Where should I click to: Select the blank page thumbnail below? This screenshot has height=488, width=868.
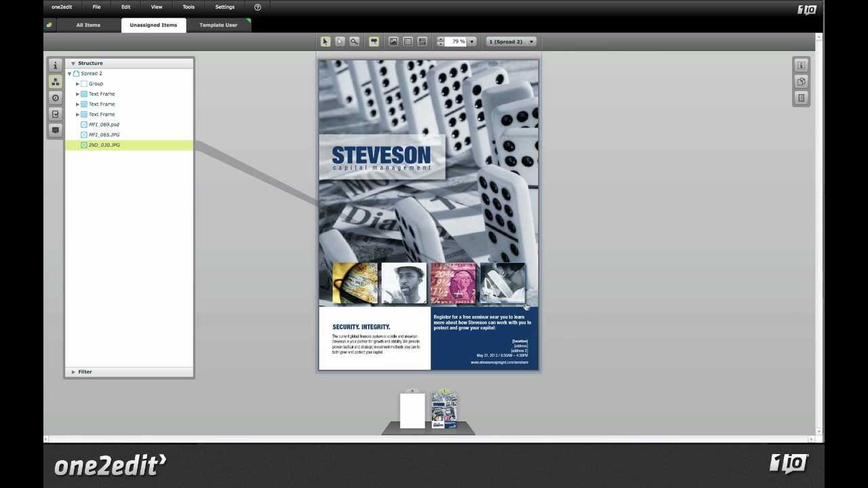[412, 410]
